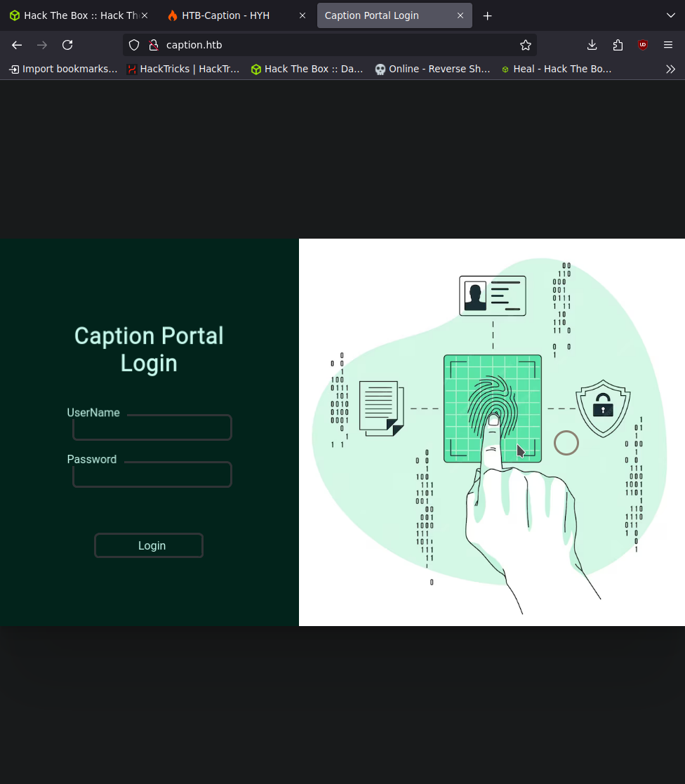Click the tracking protection shield icon
The height and width of the screenshot is (784, 685).
pos(134,45)
